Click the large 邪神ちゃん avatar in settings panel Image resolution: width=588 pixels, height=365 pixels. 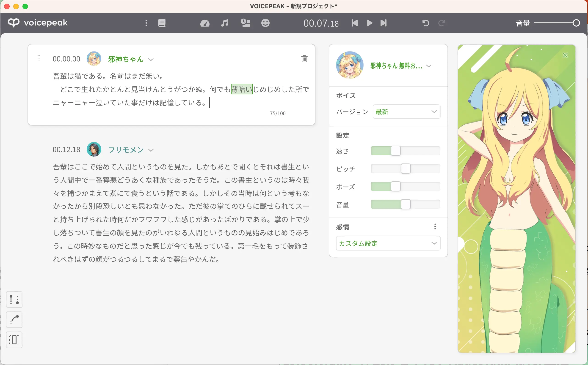pos(349,65)
